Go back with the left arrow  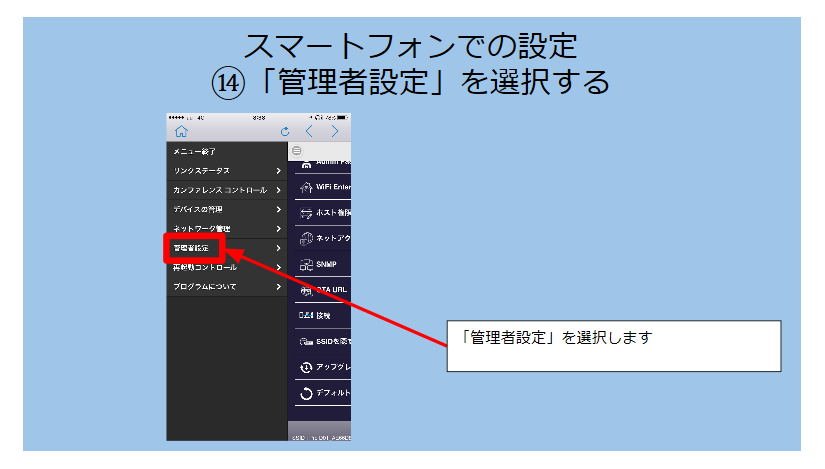pos(309,131)
